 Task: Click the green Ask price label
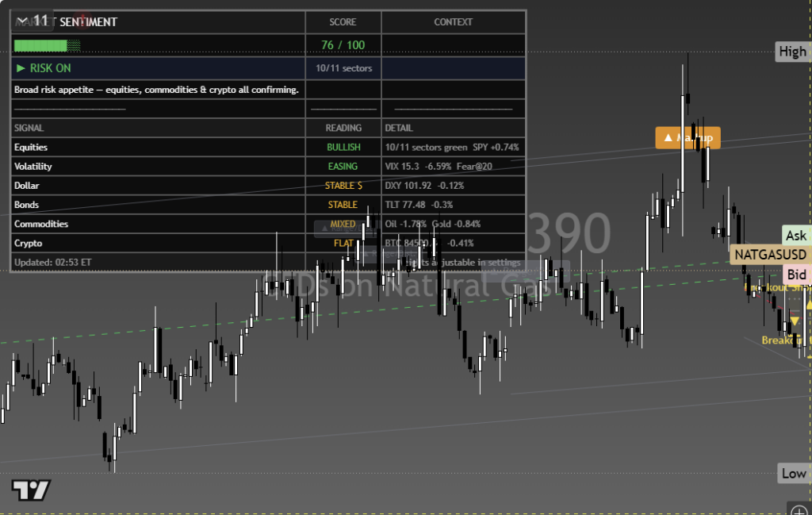[796, 236]
